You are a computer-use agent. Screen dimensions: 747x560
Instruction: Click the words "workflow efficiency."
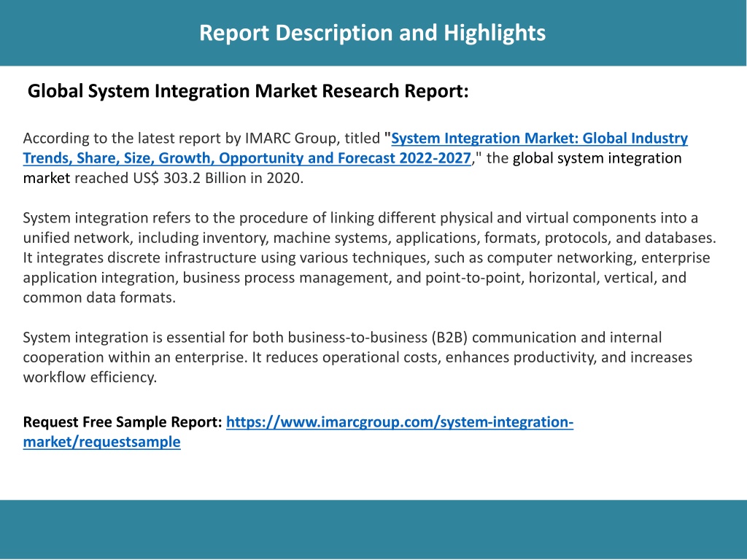point(90,377)
